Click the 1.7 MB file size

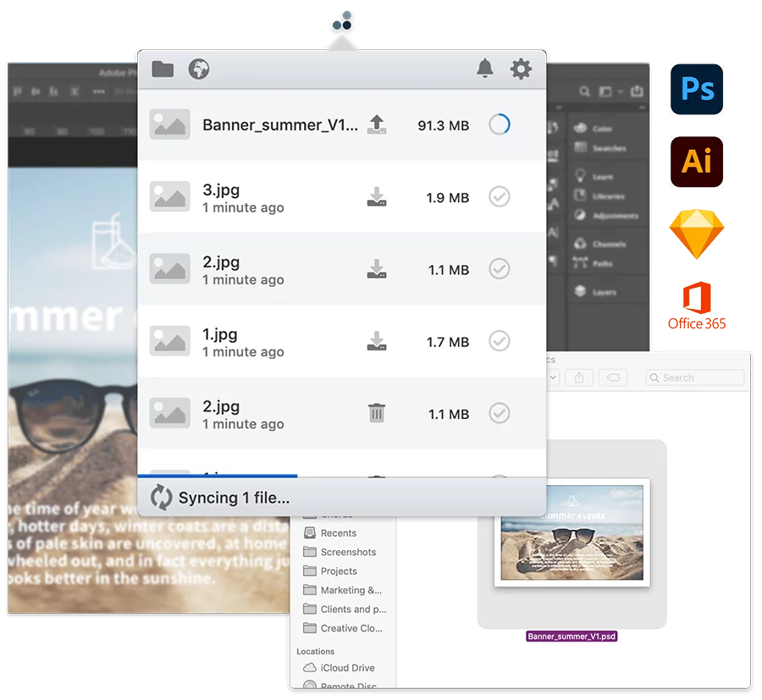448,342
